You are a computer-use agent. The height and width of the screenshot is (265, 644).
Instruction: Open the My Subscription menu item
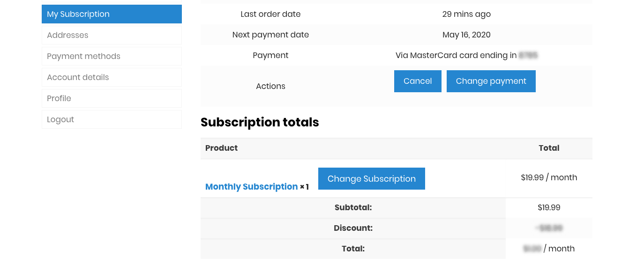tap(112, 14)
